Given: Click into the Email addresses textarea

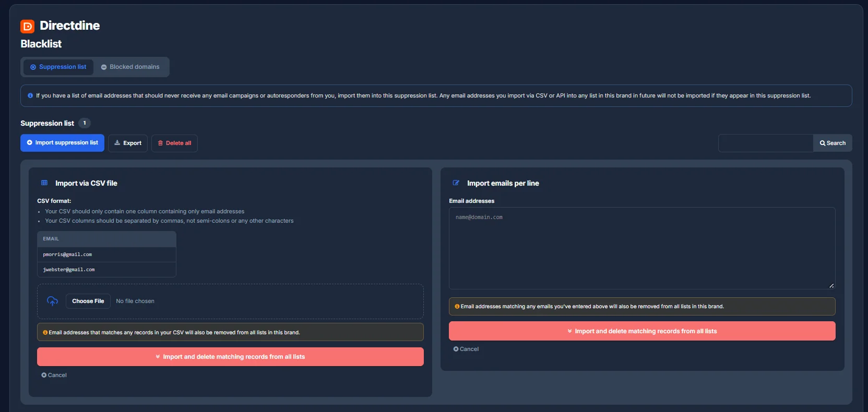Looking at the screenshot, I should (642, 248).
